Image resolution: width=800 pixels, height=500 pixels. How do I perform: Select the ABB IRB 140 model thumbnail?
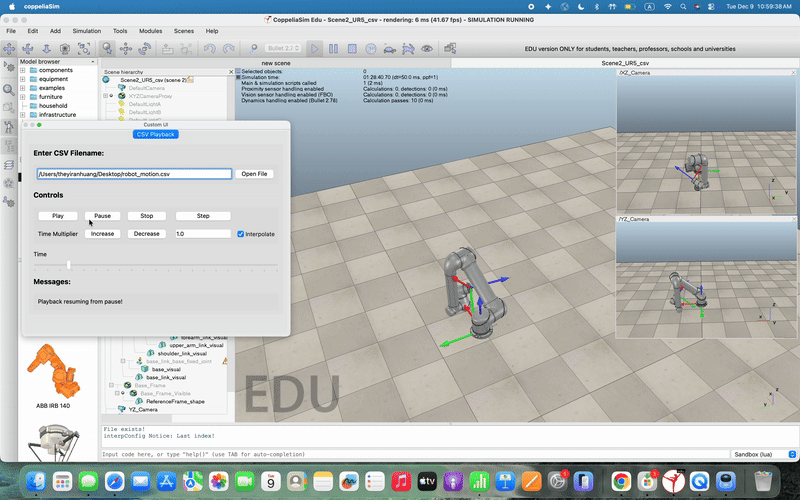pos(53,371)
